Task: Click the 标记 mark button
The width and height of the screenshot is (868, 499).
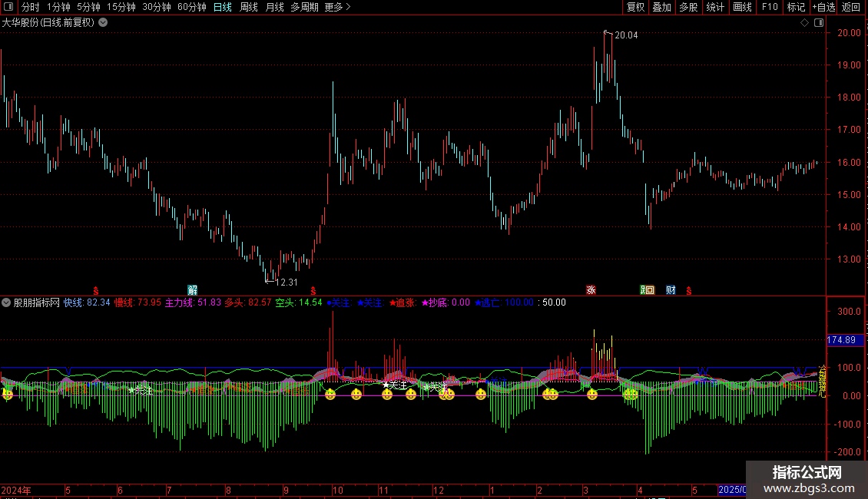Action: coord(796,7)
